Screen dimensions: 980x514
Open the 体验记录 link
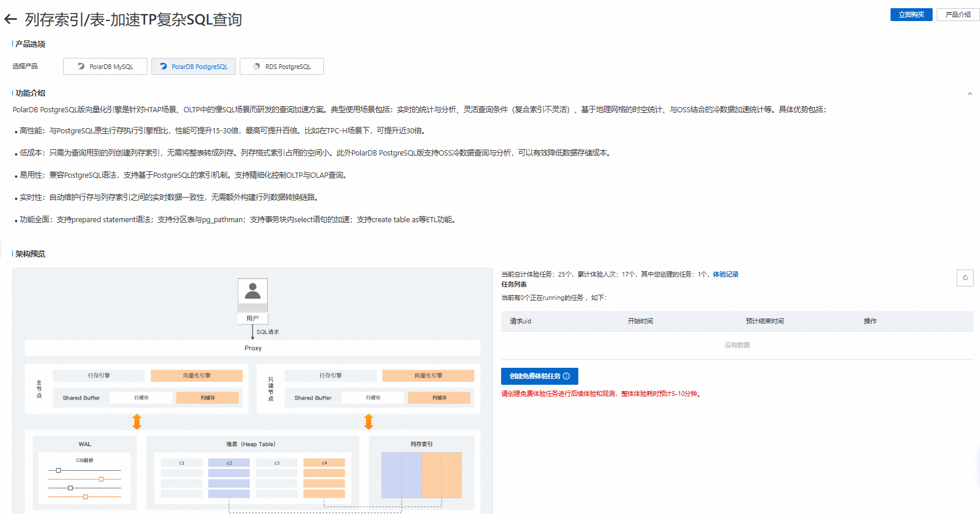click(x=726, y=274)
